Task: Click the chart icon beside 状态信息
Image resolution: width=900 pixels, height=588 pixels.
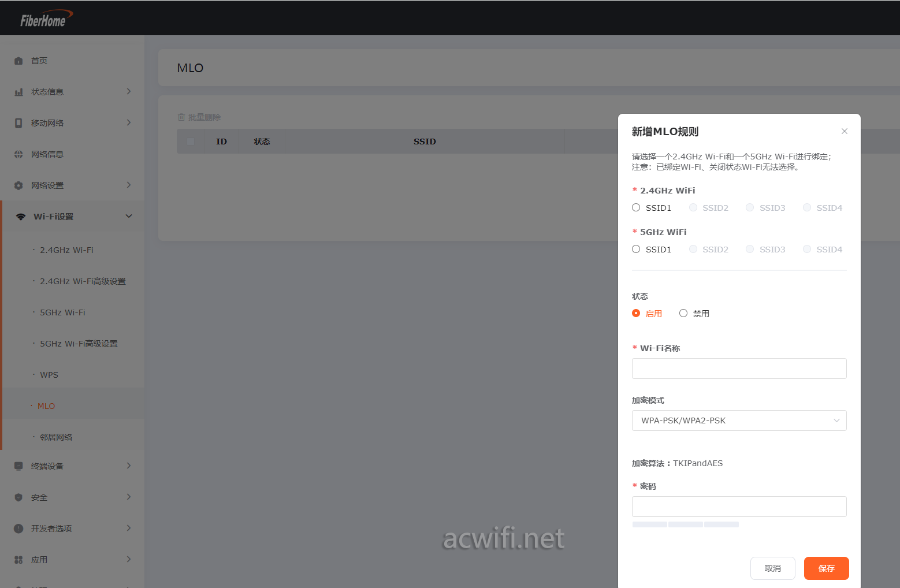Action: [18, 92]
